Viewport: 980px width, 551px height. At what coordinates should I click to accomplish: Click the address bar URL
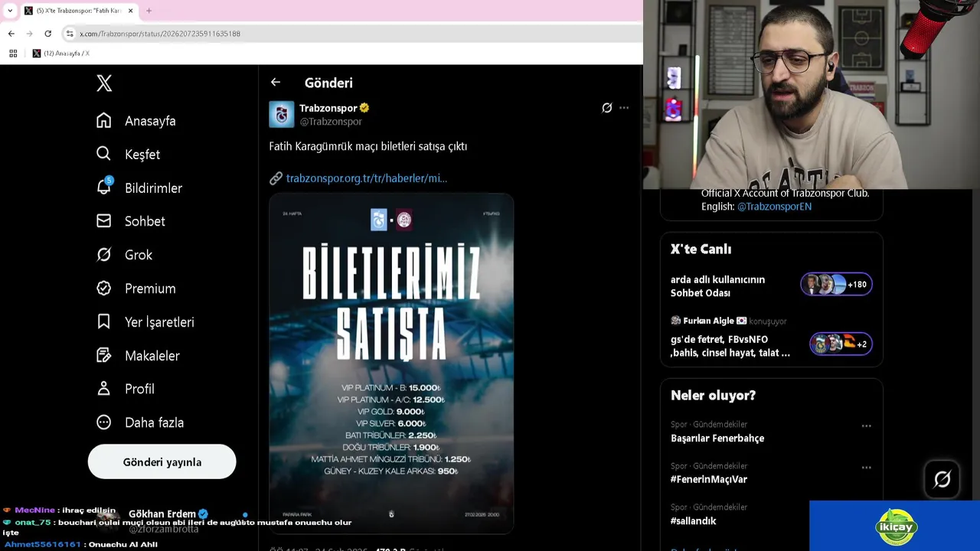point(160,34)
